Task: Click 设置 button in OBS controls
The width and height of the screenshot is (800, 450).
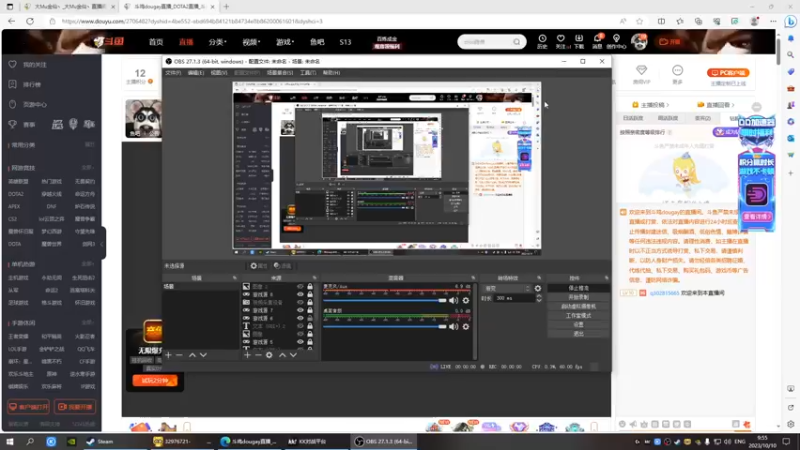Action: [x=578, y=324]
